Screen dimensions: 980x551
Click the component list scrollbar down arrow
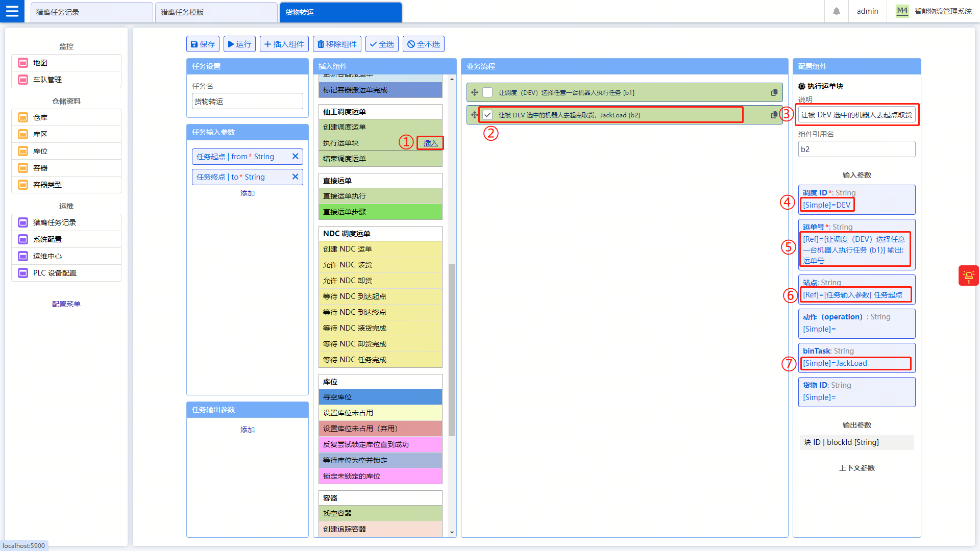(452, 533)
